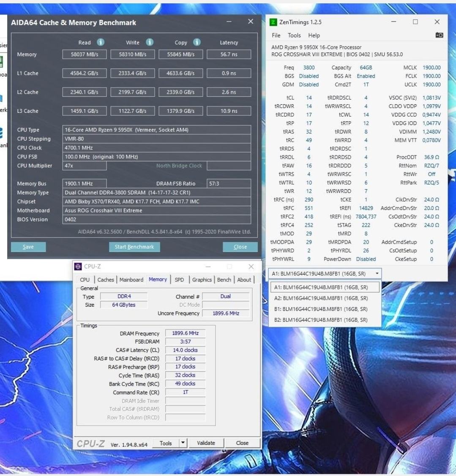Click the tRFC value 551 in ZenTimings
The height and width of the screenshot is (476, 456).
click(x=309, y=208)
